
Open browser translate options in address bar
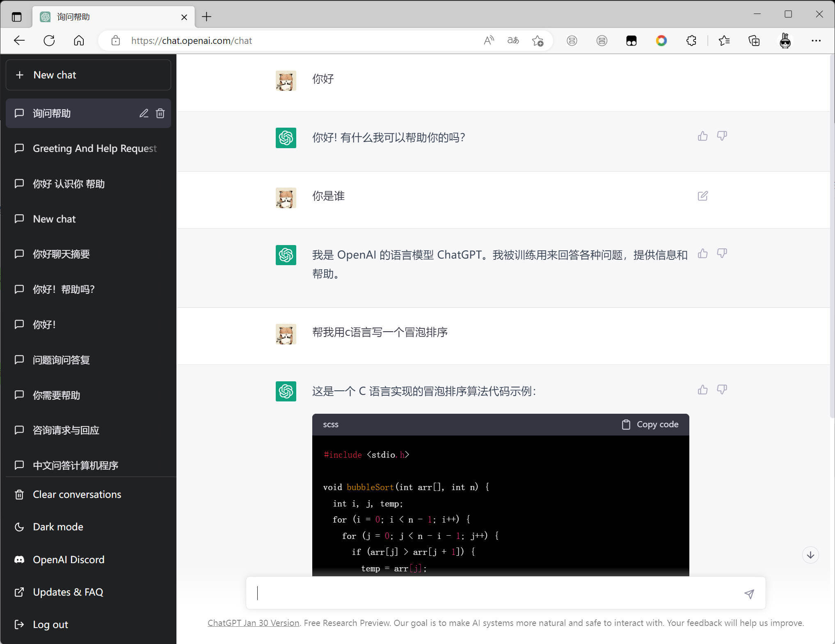click(x=513, y=41)
